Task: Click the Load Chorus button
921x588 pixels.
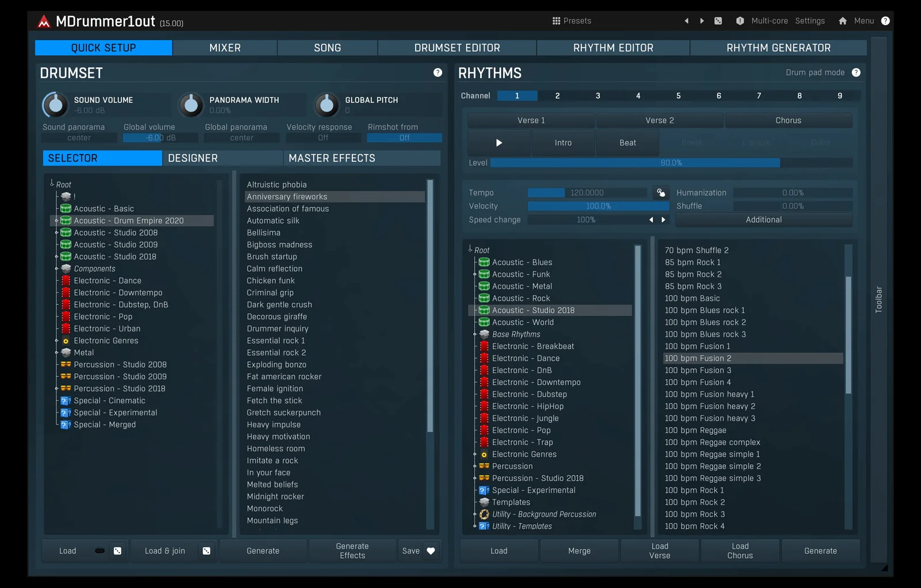Action: click(x=740, y=551)
